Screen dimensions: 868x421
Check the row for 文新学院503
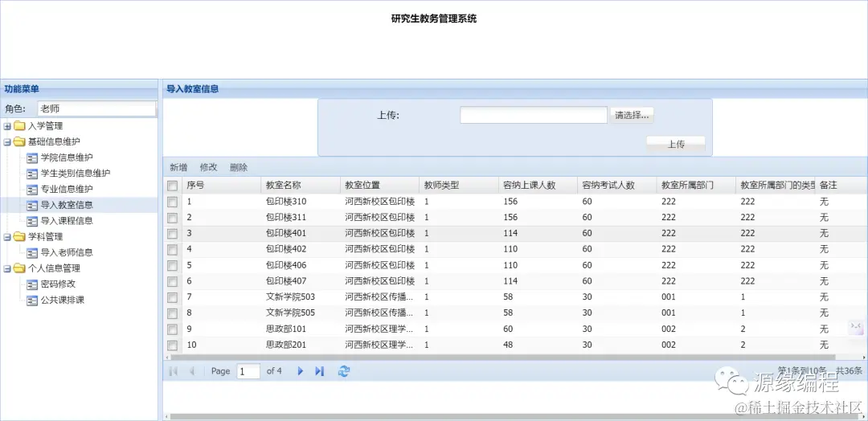click(173, 297)
